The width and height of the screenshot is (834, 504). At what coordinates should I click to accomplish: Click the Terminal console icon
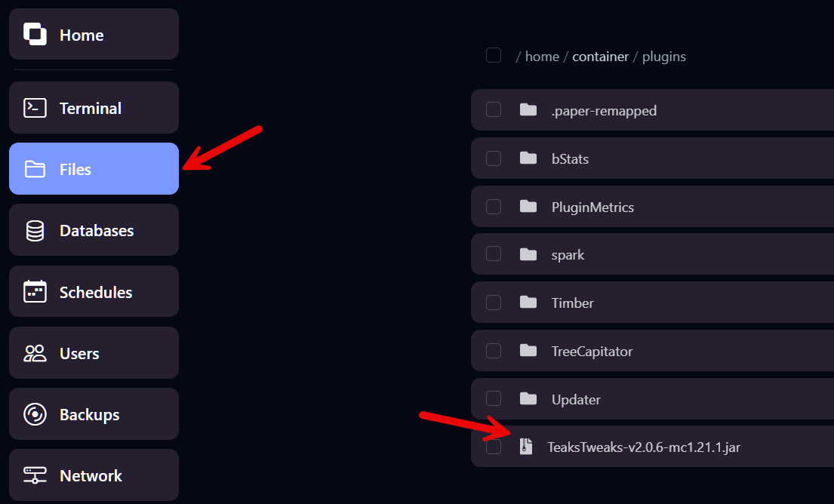[x=33, y=107]
